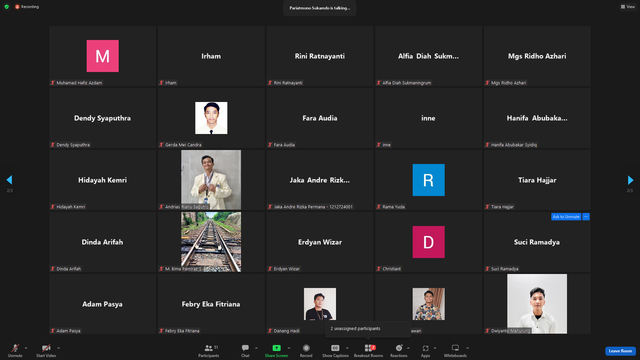The width and height of the screenshot is (640, 360).
Task: Open Breakout Rooms
Action: pos(368,350)
